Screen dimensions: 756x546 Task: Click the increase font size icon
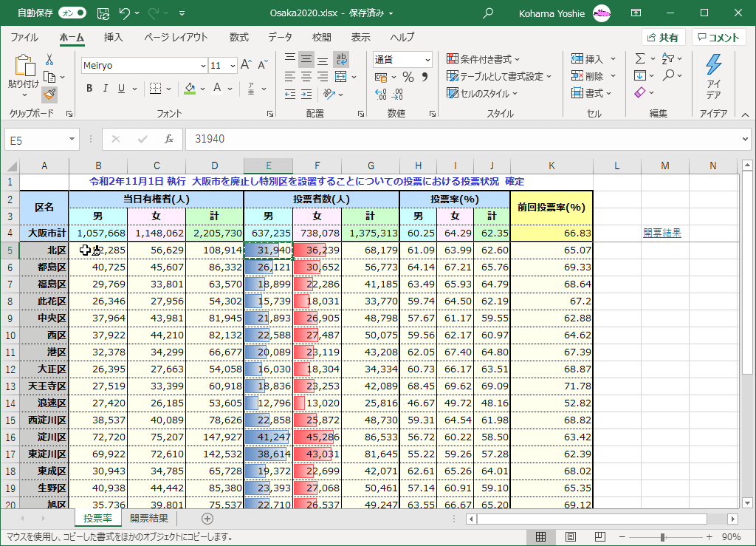[x=247, y=65]
